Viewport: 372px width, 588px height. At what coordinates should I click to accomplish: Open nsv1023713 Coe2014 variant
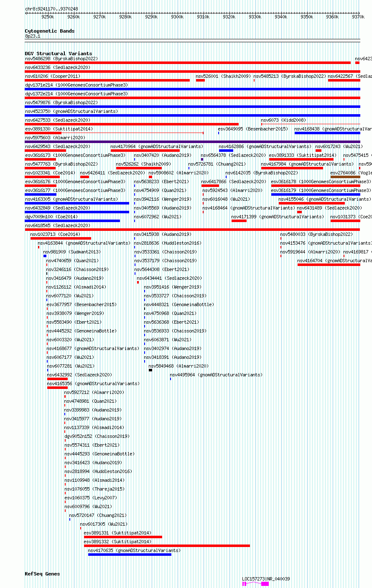point(56,234)
